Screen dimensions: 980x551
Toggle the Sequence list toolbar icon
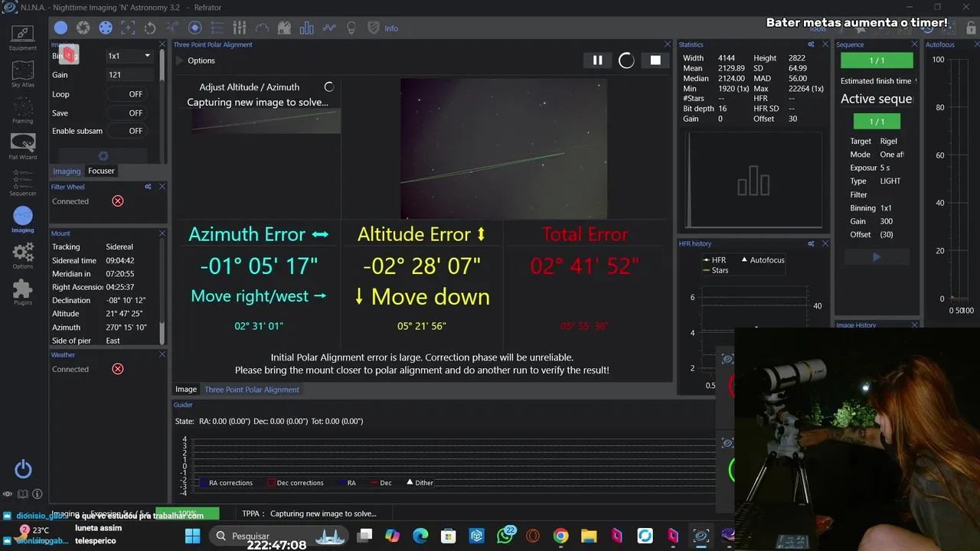point(217,28)
